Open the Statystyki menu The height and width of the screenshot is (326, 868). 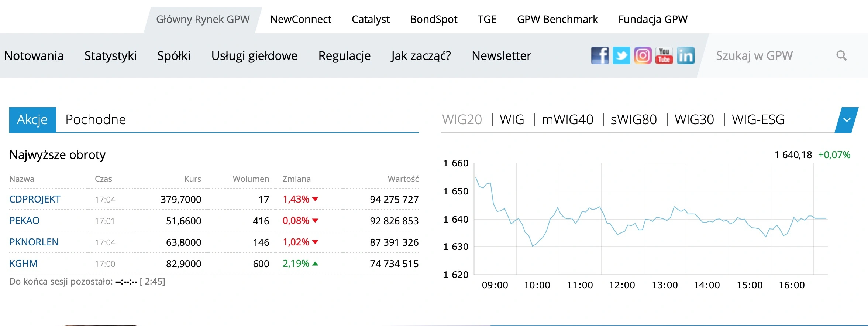[x=110, y=56]
